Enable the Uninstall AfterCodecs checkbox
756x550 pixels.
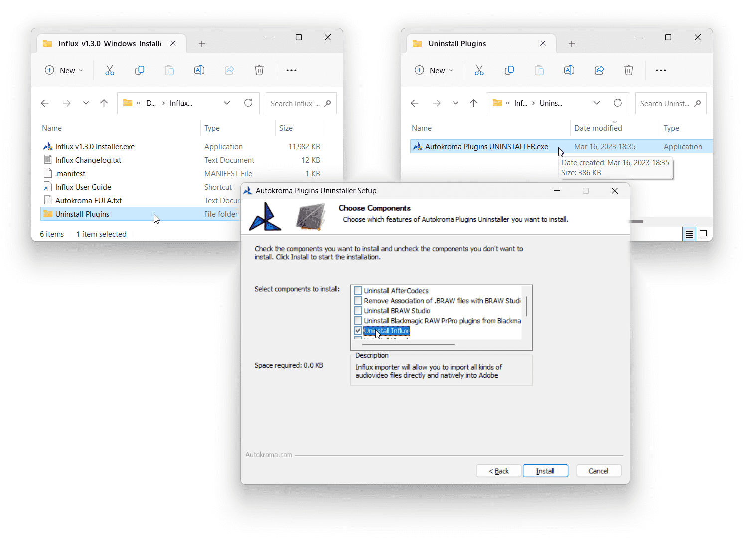pos(358,291)
